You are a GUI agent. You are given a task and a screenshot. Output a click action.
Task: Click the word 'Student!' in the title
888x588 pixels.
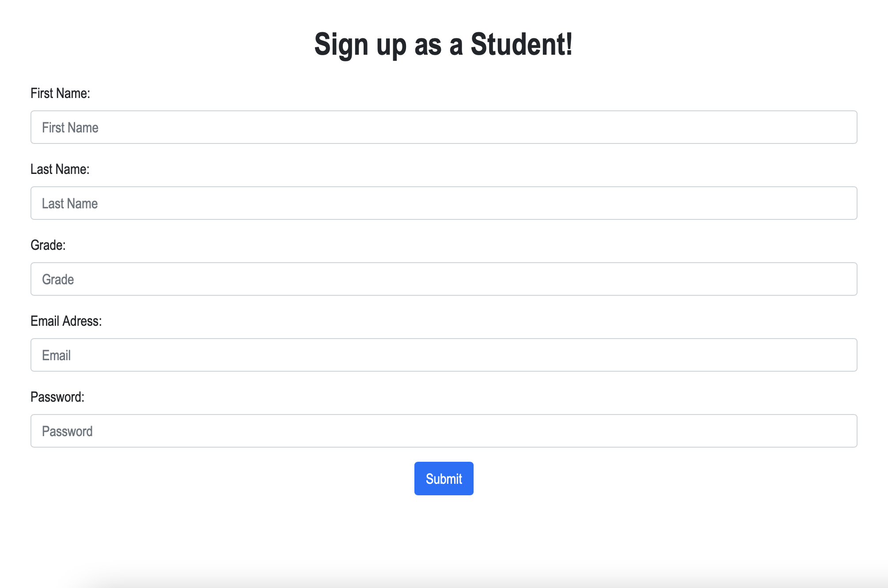point(521,44)
